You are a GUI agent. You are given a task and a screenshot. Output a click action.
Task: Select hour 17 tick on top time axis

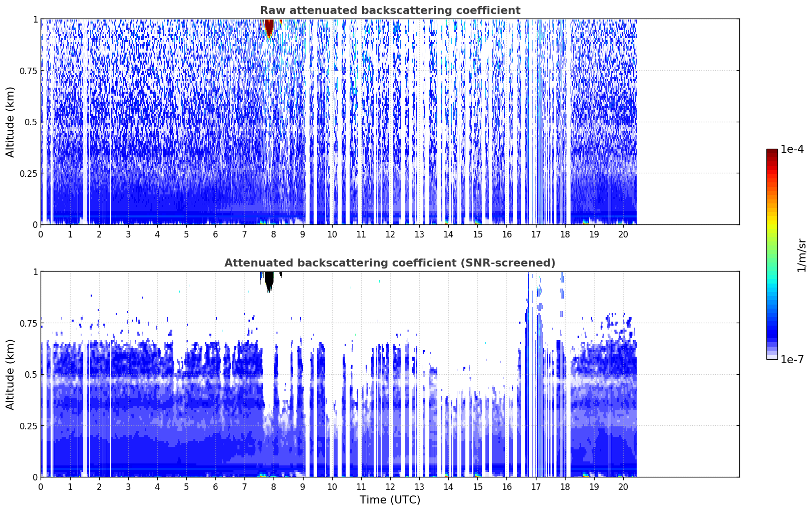535,234
